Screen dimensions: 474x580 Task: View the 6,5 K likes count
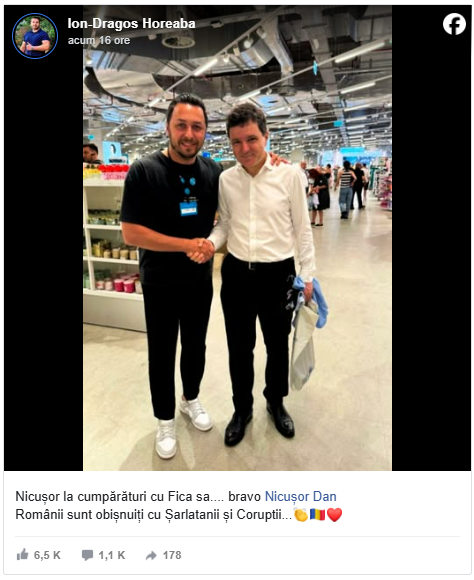click(47, 555)
